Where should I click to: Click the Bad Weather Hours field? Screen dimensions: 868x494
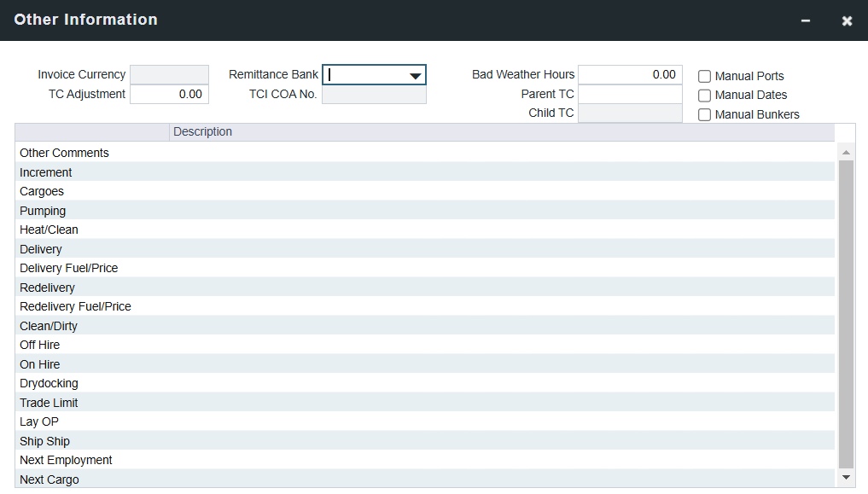click(630, 75)
